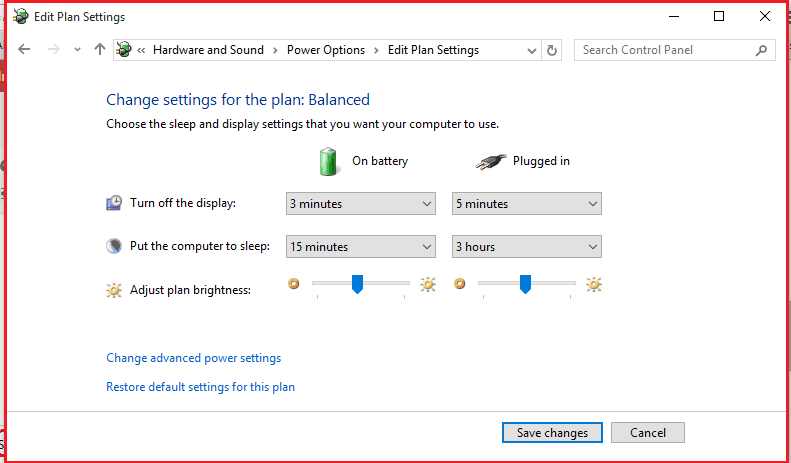Image resolution: width=791 pixels, height=463 pixels.
Task: Expand the plugged-in sleep '3 hours' dropdown
Action: click(527, 247)
